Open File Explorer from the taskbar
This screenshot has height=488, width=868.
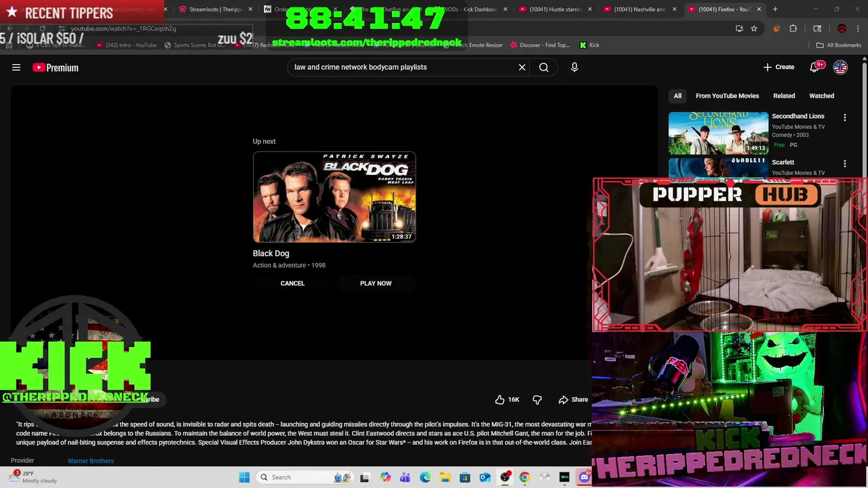(445, 477)
